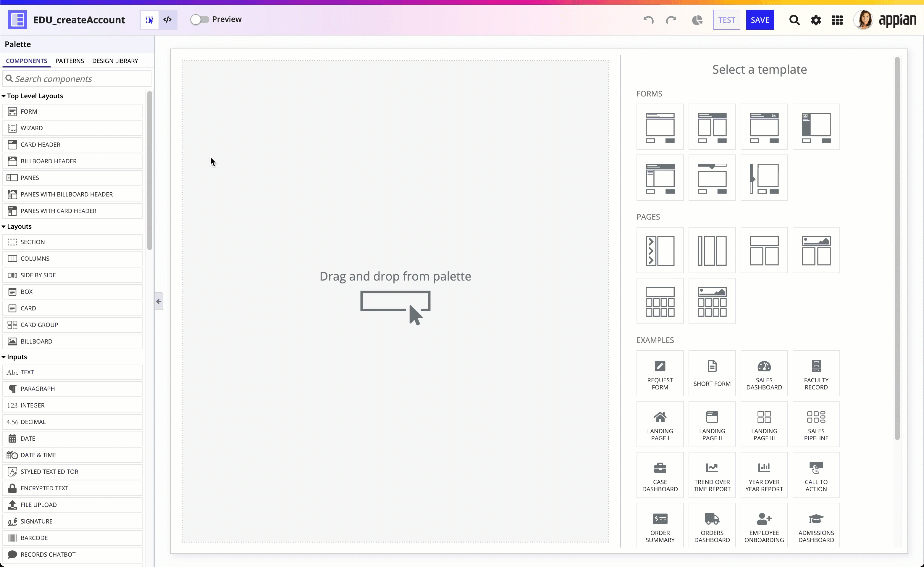Switch to the Design Library tab
The height and width of the screenshot is (567, 924).
(115, 61)
